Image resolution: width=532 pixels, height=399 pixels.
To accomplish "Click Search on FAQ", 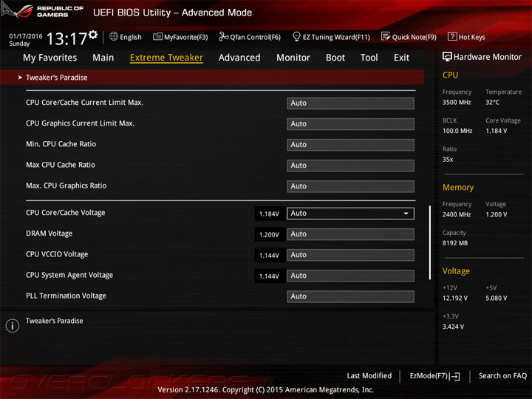I will click(x=502, y=376).
